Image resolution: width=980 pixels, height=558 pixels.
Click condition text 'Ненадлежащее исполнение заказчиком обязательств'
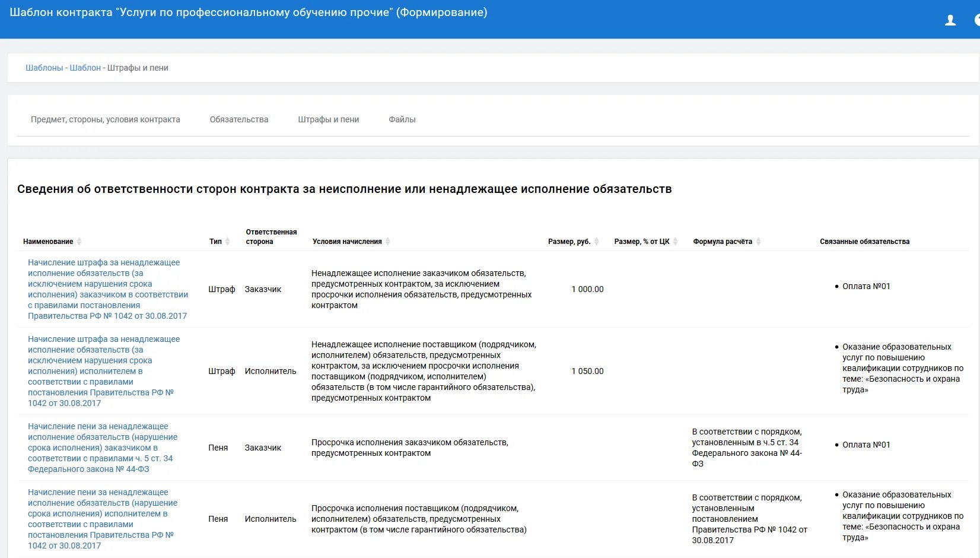422,289
